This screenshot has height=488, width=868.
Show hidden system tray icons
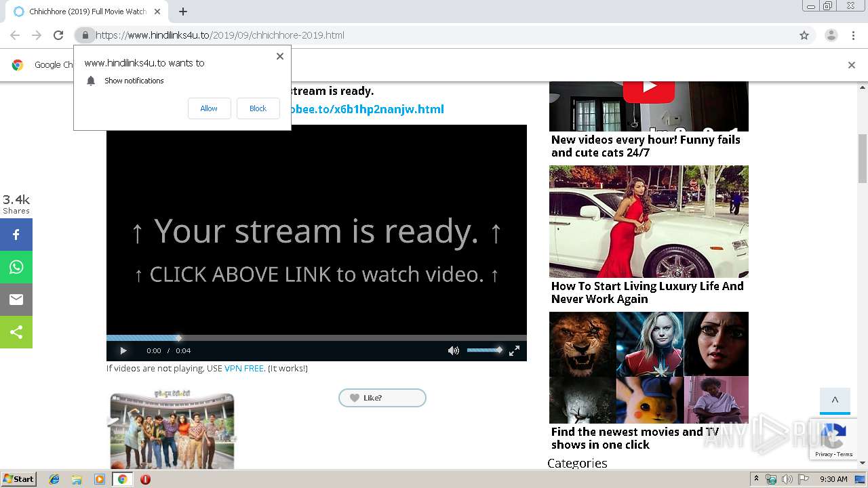[756, 479]
